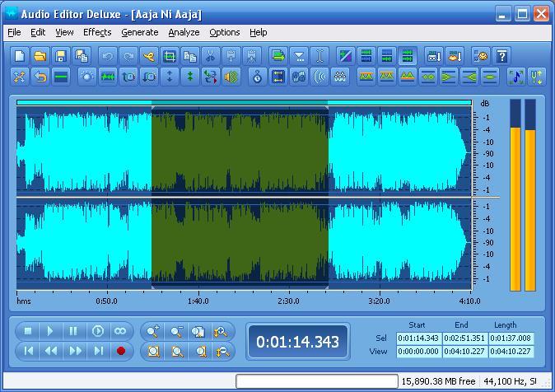Viewport: 555px width, 392px height.
Task: Open the Analyze menu
Action: (184, 32)
